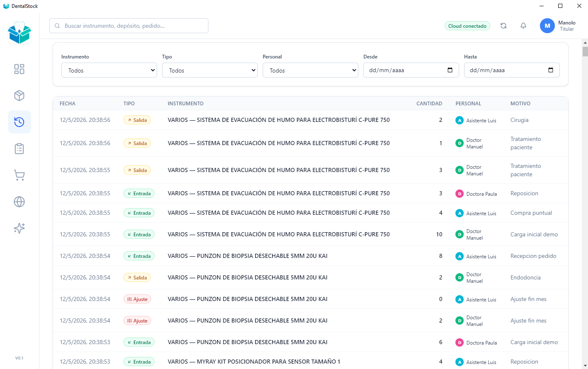Viewport: 588px width, 369px height.
Task: Open the AI sparkle icon in sidebar
Action: [19, 228]
